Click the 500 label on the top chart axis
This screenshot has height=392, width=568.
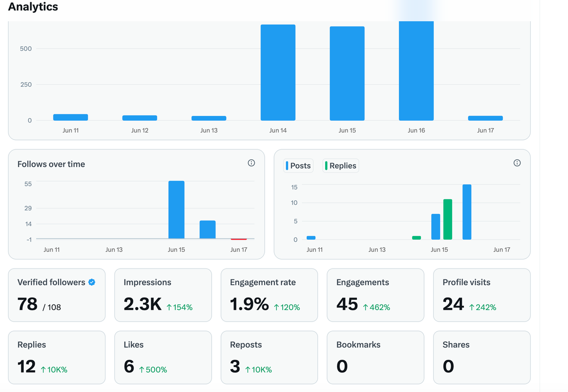click(x=26, y=49)
